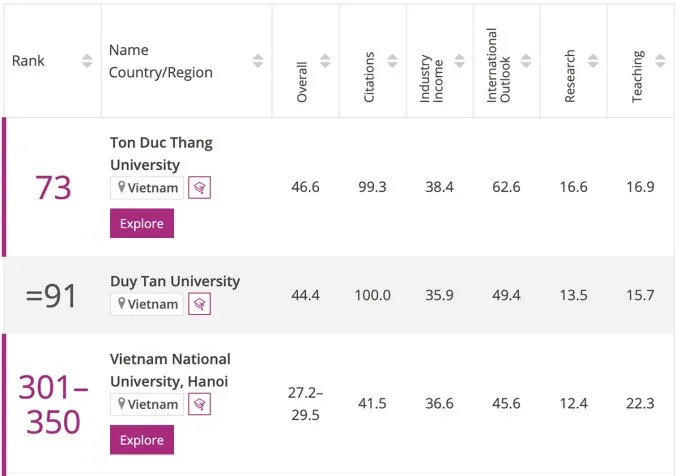Sort by Teaching column arrows
The width and height of the screenshot is (680, 476).
click(661, 61)
